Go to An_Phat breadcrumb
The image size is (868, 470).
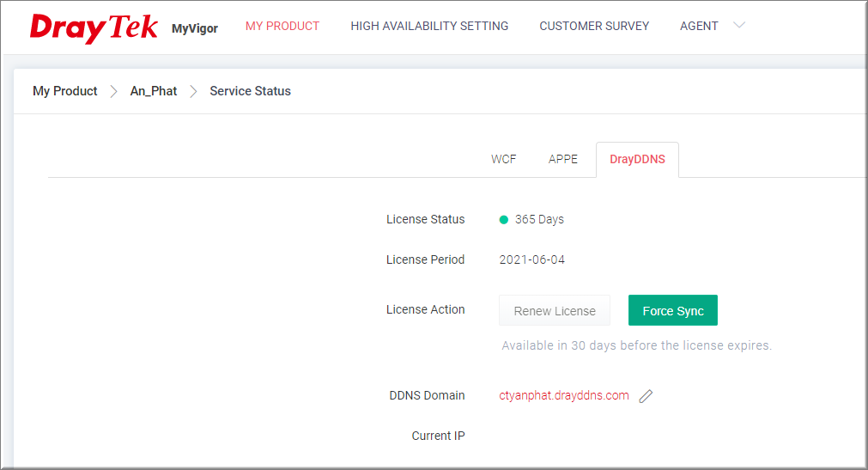click(154, 91)
